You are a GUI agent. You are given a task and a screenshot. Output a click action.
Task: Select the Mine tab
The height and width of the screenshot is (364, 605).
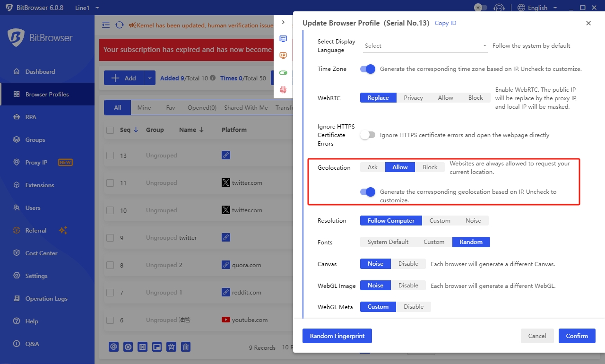(144, 107)
